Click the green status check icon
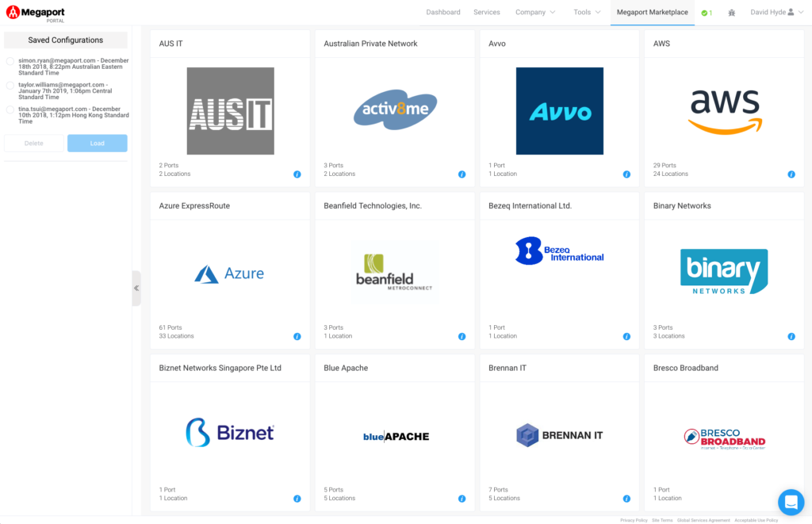Viewport: 812px width, 524px height. tap(704, 13)
